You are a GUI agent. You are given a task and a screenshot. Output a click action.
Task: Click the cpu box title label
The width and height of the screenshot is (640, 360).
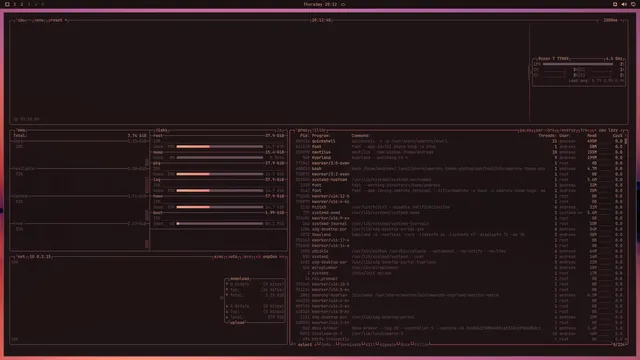pyautogui.click(x=21, y=20)
